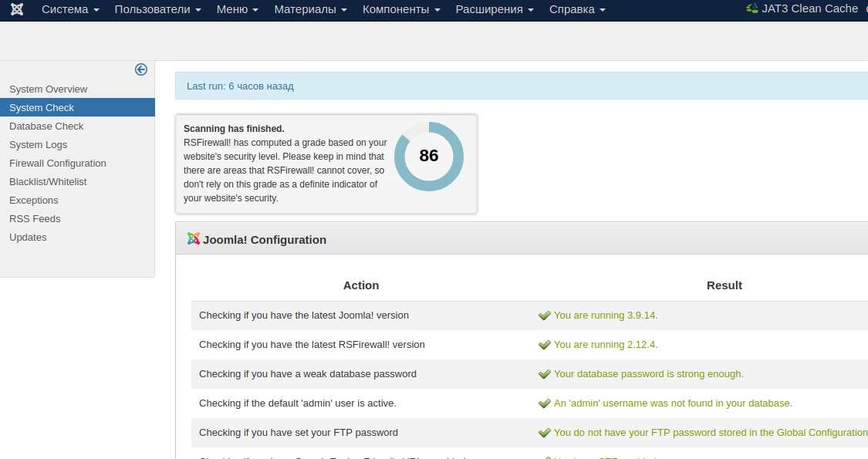The height and width of the screenshot is (459, 868).
Task: Open Blacklist/Whitelist page
Action: point(48,181)
